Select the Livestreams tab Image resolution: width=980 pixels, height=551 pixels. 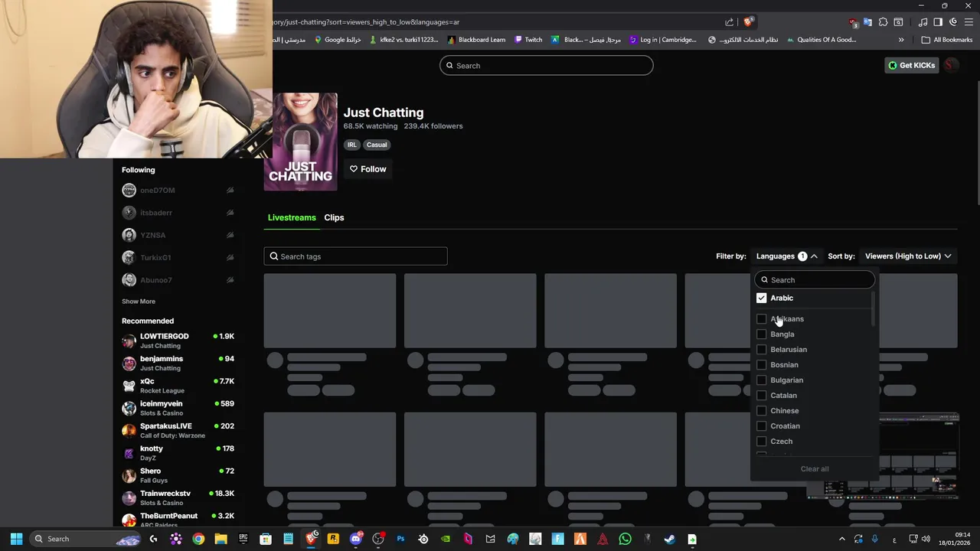tap(292, 217)
